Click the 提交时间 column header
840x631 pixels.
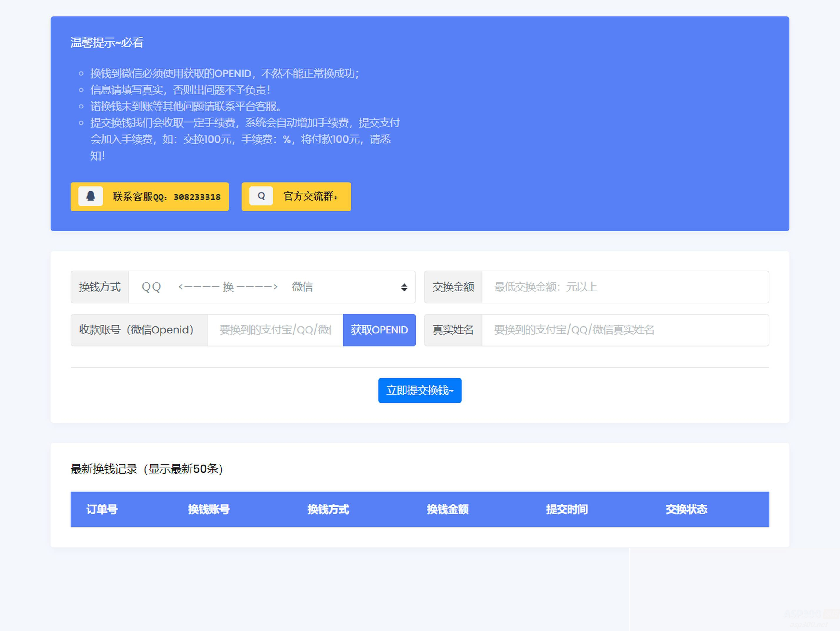coord(566,510)
